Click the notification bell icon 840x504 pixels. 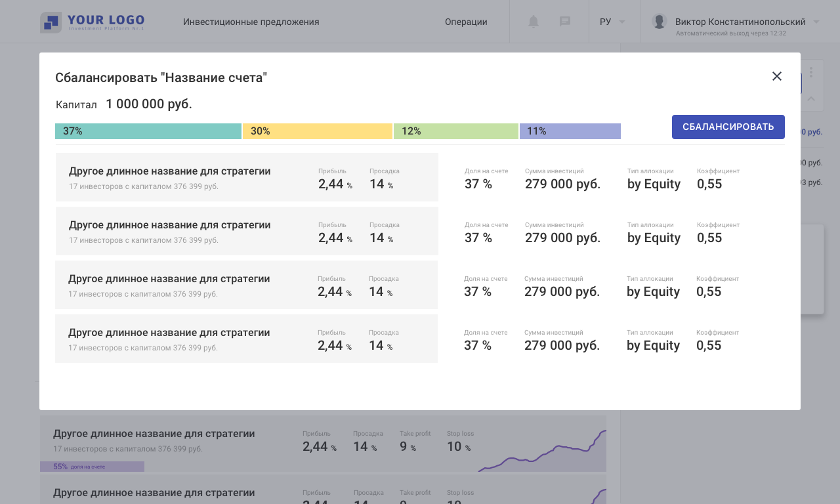pos(534,22)
